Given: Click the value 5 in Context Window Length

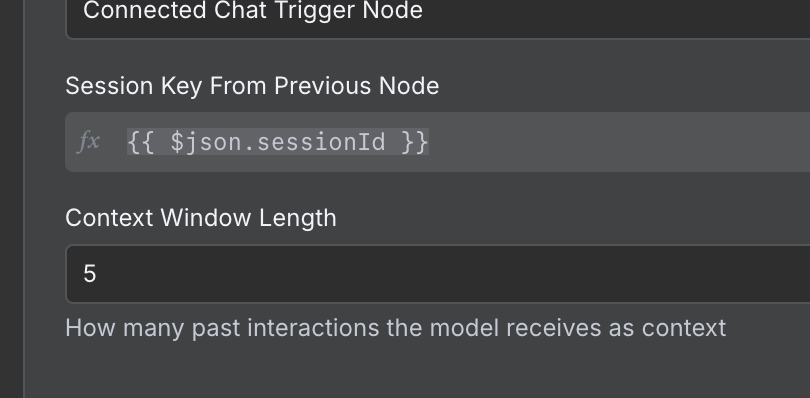Looking at the screenshot, I should 89,273.
